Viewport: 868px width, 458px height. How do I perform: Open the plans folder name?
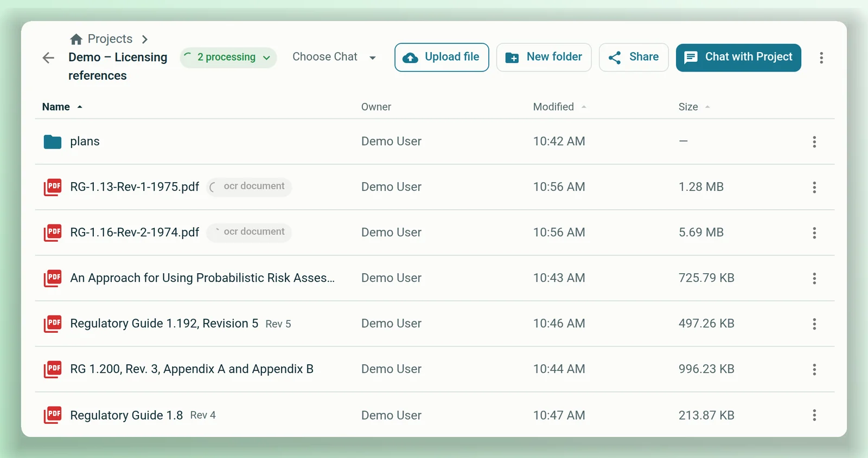pos(85,141)
